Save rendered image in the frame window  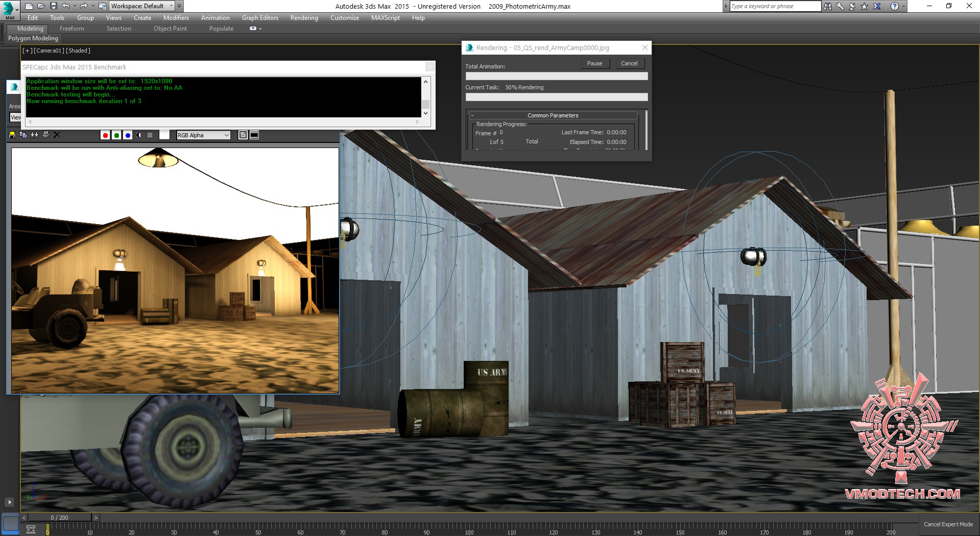(x=12, y=135)
